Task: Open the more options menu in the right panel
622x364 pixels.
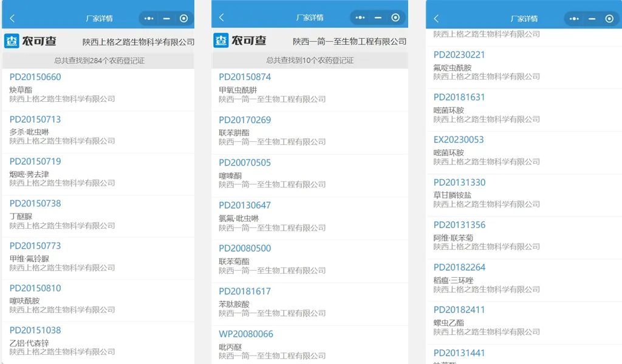Action: coord(574,19)
